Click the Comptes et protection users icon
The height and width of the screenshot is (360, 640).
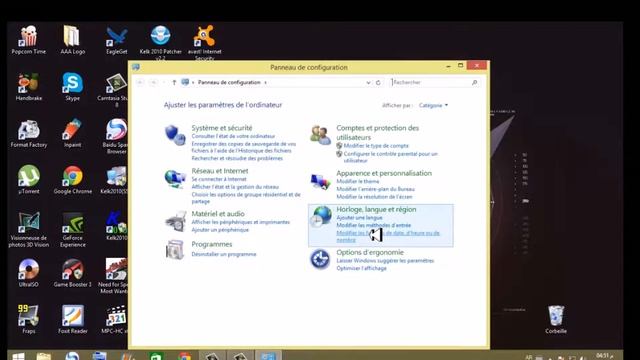320,135
